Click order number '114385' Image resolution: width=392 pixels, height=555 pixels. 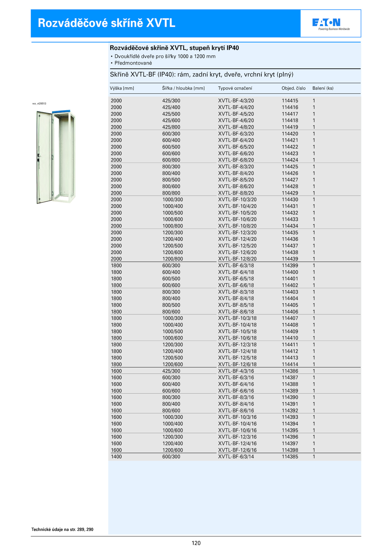tap(290, 457)
